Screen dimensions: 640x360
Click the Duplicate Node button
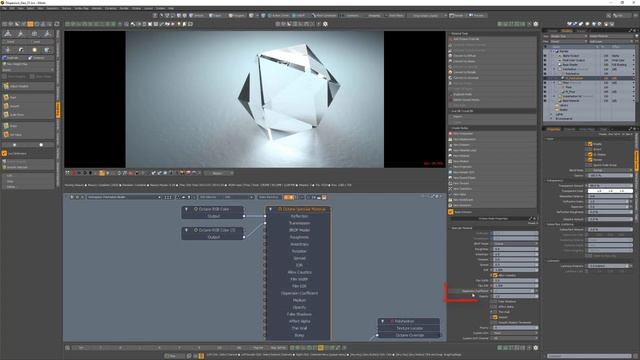493,94
